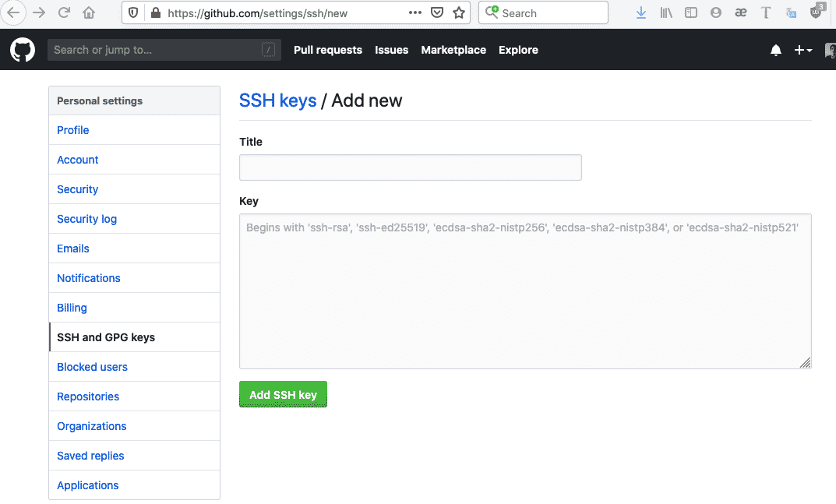Viewport: 836px width, 504px height.
Task: Click the æ extension toolbar icon
Action: tap(741, 12)
